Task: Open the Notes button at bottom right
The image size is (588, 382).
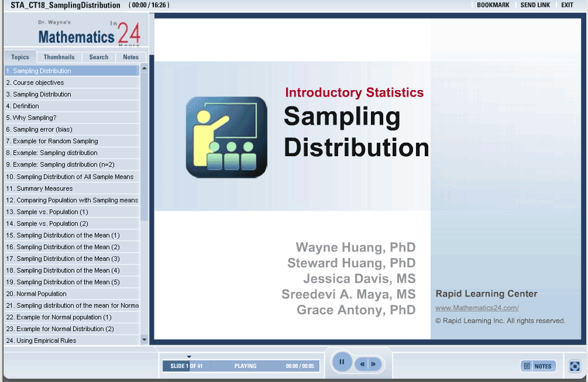Action: (x=538, y=366)
